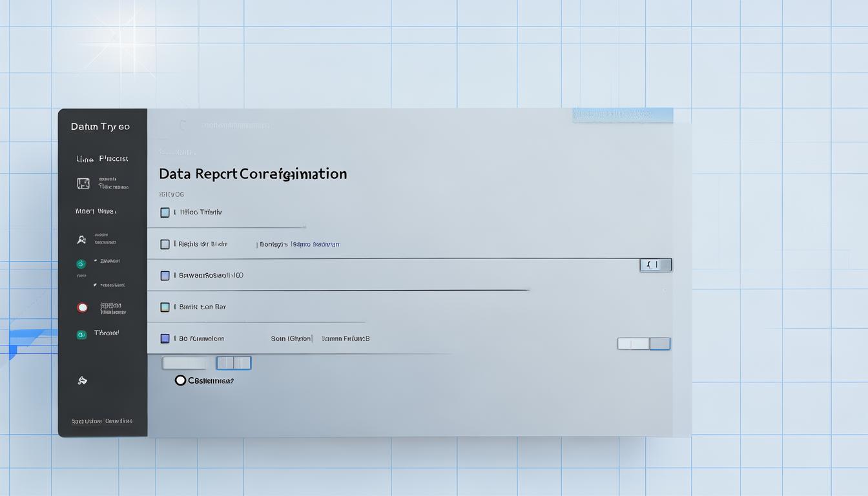The width and height of the screenshot is (868, 496).
Task: Select the 'Throtd' sidebar entry
Action: coord(107,333)
